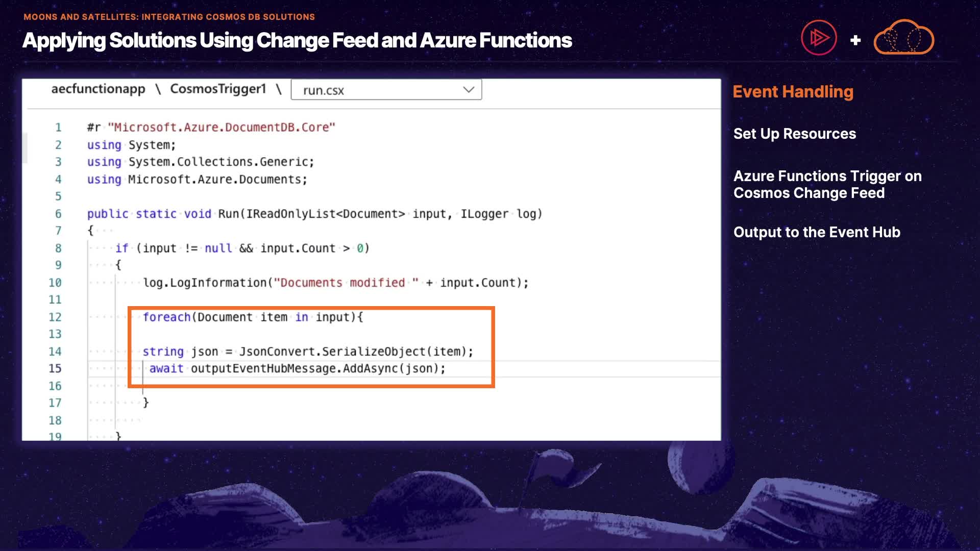Click the JsonConvert.SerializeObject text
Screen dimensions: 980x551
(332, 352)
